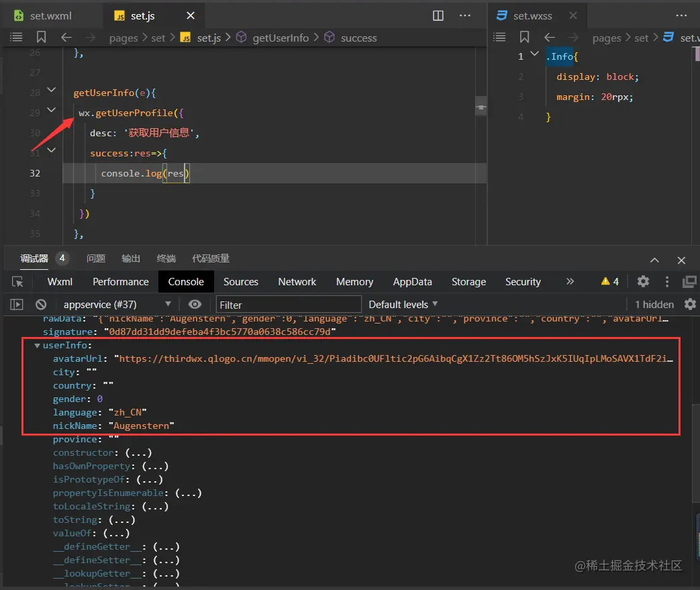The image size is (700, 590).
Task: Toggle outline list in set.js editor
Action: click(x=16, y=38)
